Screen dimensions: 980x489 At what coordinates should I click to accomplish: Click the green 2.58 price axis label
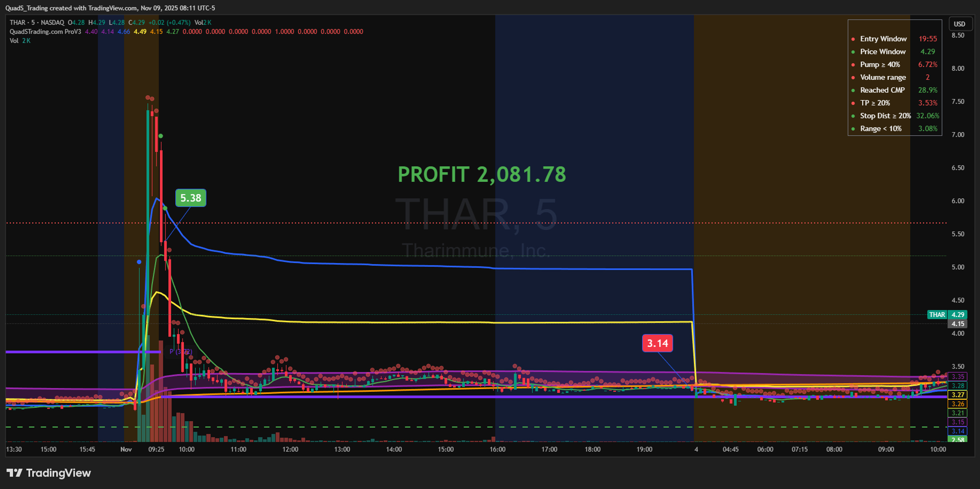[x=957, y=440]
